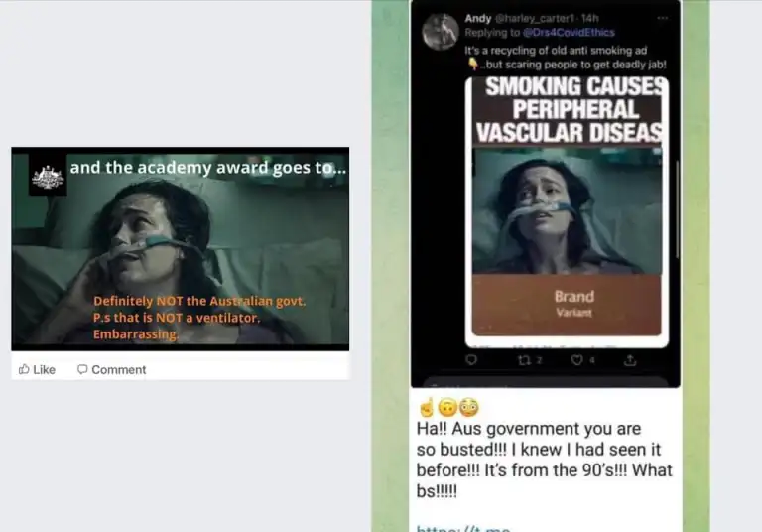Viewport: 762px width, 532px height.
Task: Click the retweet icon showing 2
Action: pos(524,360)
